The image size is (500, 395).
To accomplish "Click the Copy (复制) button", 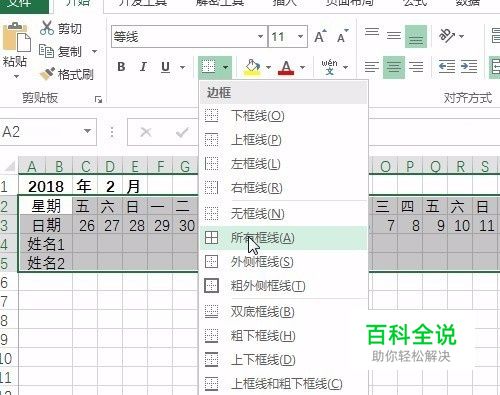I will point(60,51).
